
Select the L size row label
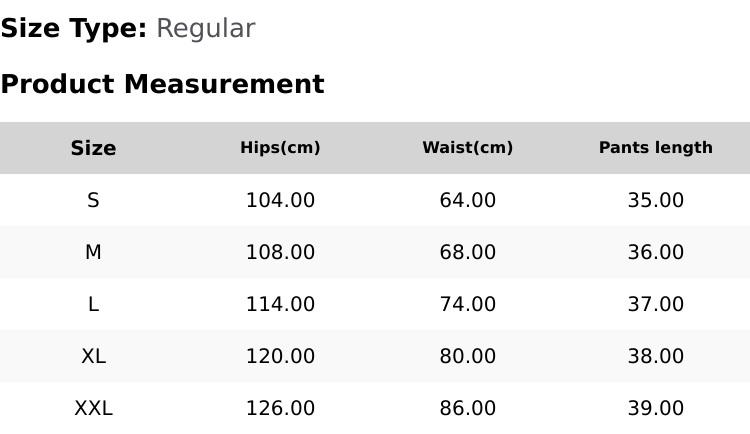coord(93,304)
